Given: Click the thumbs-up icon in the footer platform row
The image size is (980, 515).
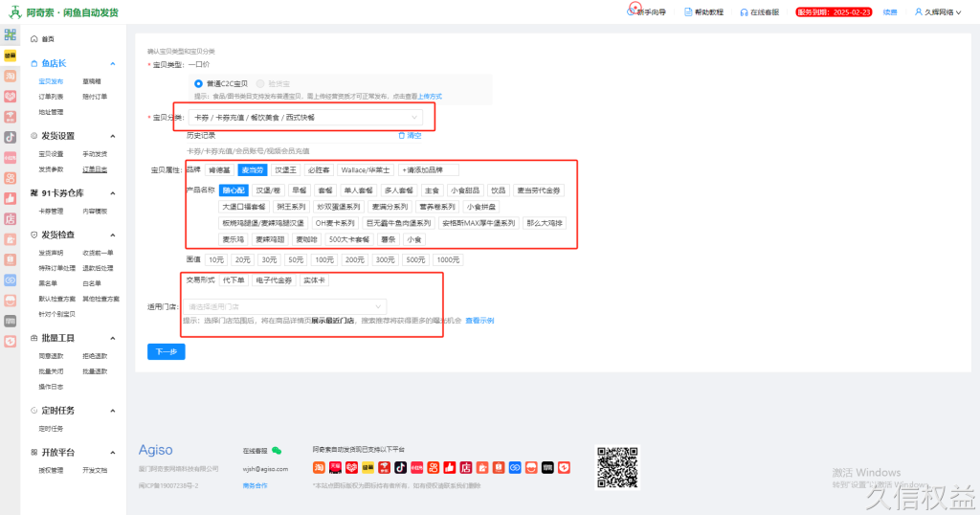Looking at the screenshot, I should point(450,467).
